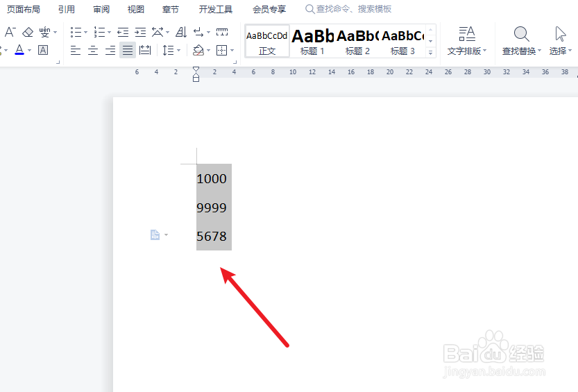
Task: Click the paste options icon
Action: point(155,235)
